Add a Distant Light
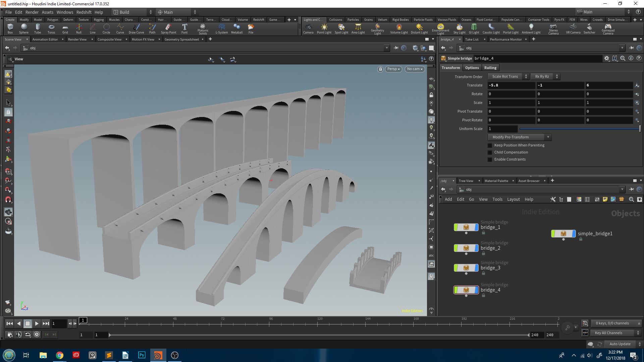Viewport: 644px width, 362px height. (x=419, y=29)
